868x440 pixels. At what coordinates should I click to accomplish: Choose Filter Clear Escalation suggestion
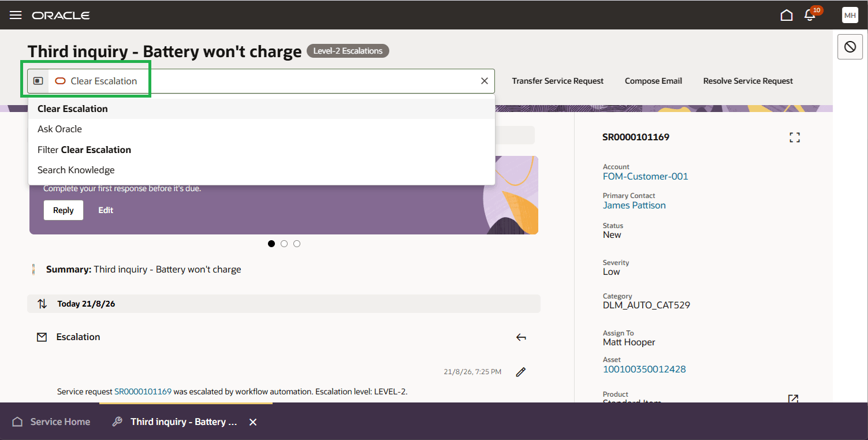pos(262,150)
